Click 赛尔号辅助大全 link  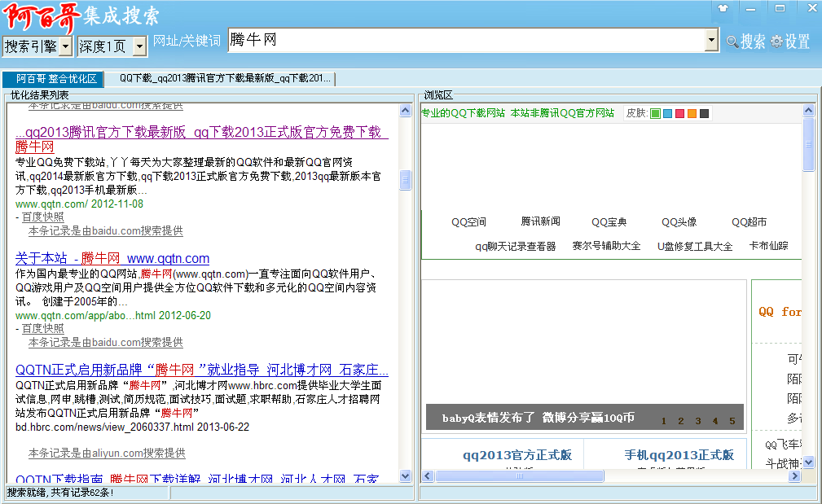tap(607, 246)
